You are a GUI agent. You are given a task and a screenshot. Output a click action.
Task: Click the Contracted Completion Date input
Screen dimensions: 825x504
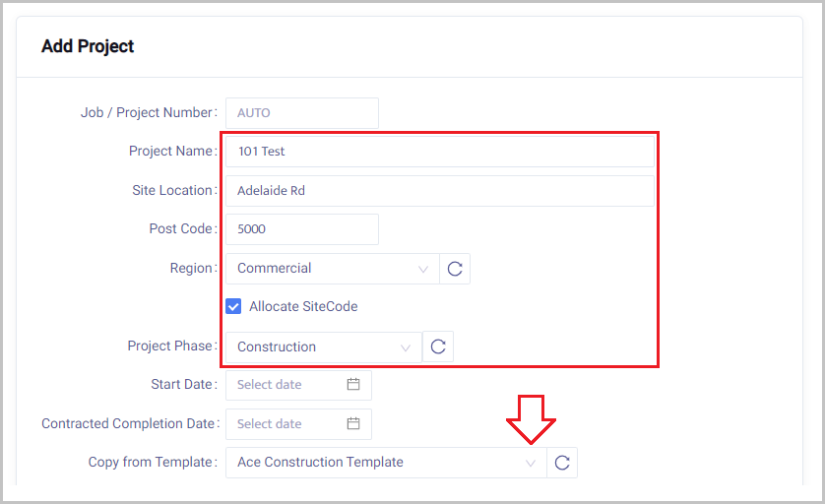(286, 423)
